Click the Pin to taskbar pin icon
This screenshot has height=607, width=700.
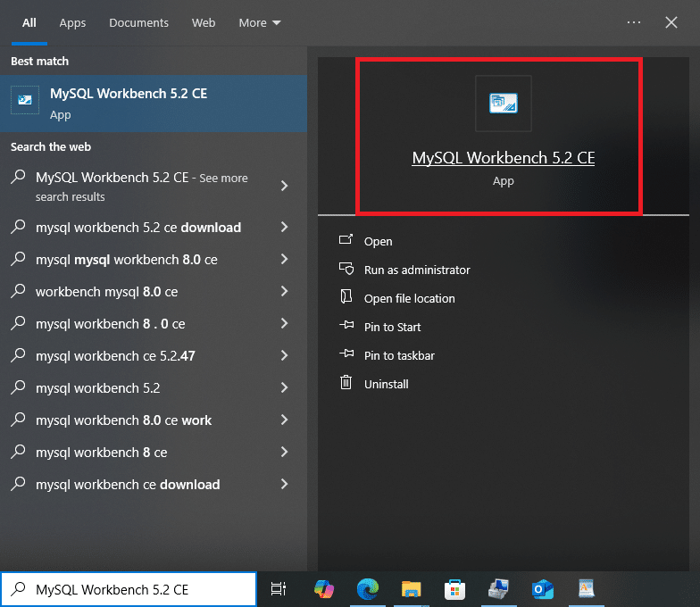click(x=346, y=353)
